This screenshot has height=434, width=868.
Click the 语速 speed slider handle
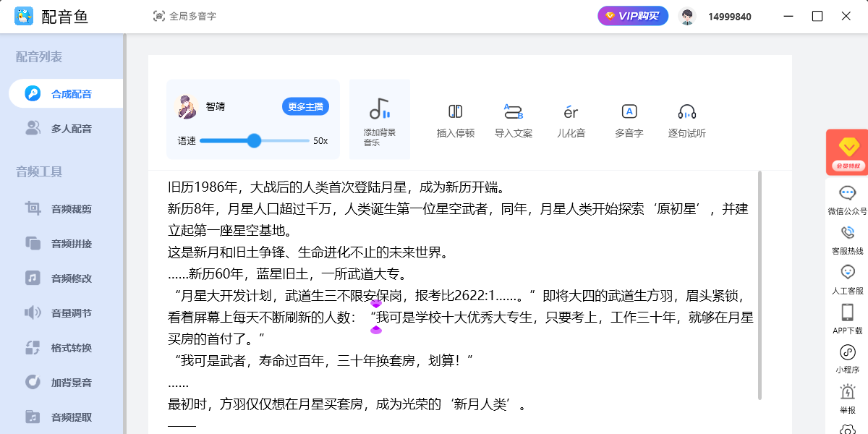click(x=254, y=140)
